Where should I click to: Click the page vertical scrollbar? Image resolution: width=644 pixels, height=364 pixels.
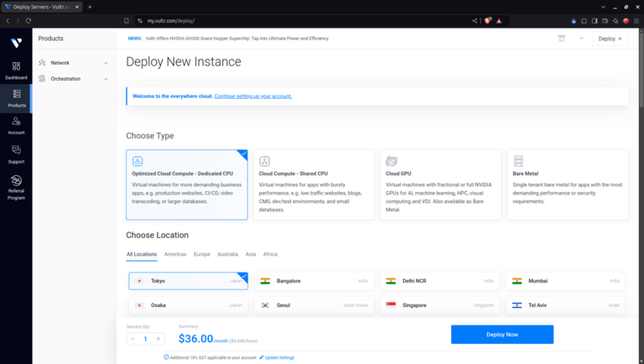(641, 70)
